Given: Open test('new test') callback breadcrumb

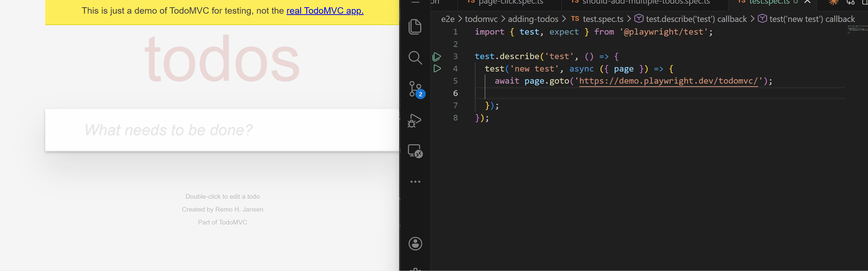Looking at the screenshot, I should [806, 19].
